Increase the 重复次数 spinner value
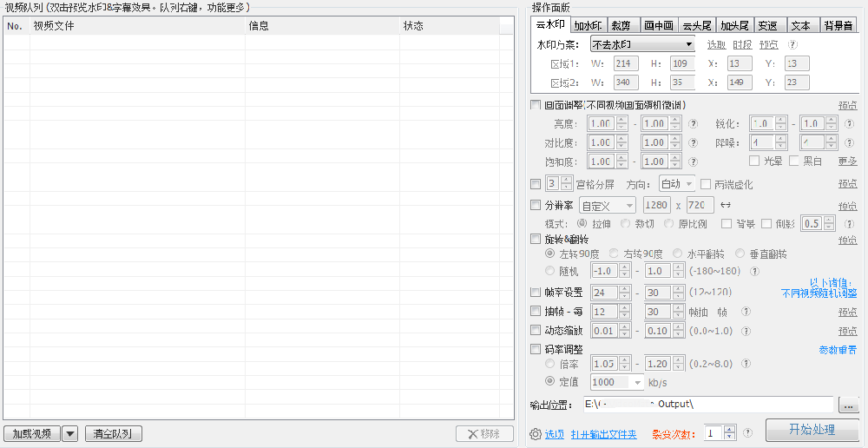Viewport: 868px width, 448px height. pyautogui.click(x=730, y=429)
